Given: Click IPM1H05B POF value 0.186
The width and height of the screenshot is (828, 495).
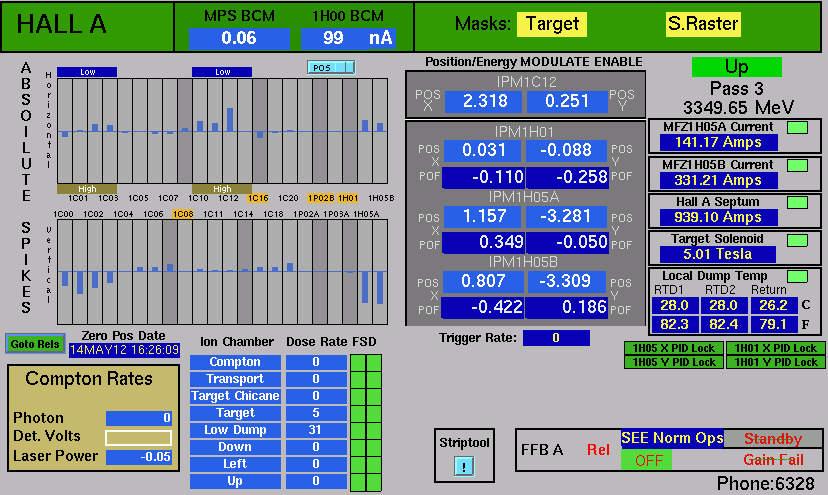Looking at the screenshot, I should 568,308.
